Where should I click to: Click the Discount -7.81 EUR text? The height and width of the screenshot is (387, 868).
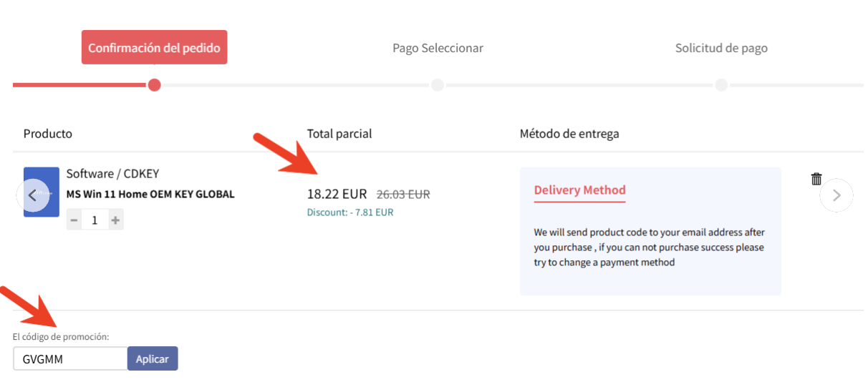[x=350, y=212]
